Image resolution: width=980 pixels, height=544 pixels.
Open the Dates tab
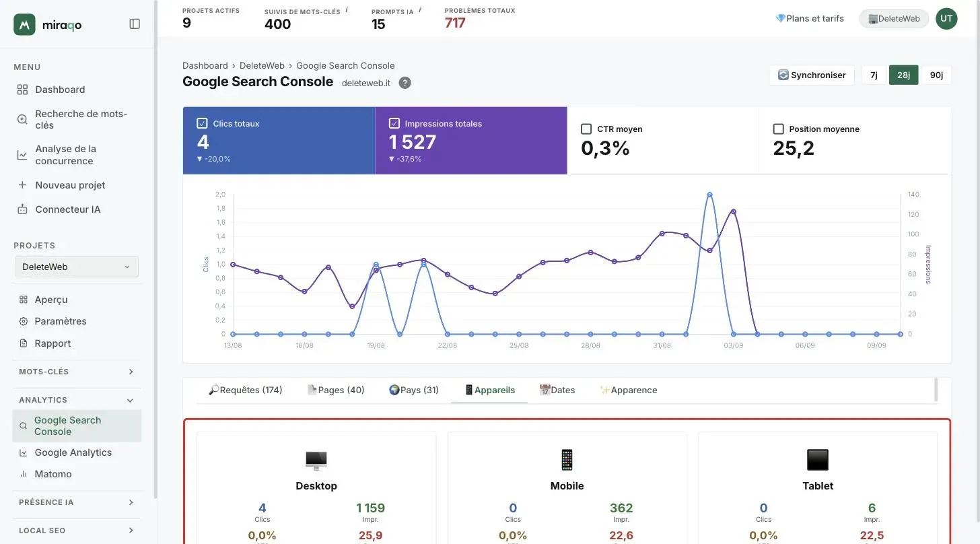[557, 390]
